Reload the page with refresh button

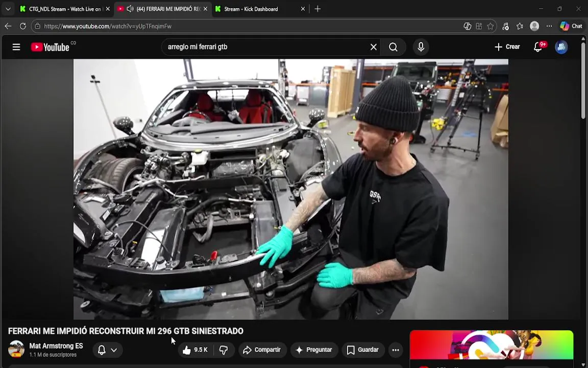[x=23, y=26]
